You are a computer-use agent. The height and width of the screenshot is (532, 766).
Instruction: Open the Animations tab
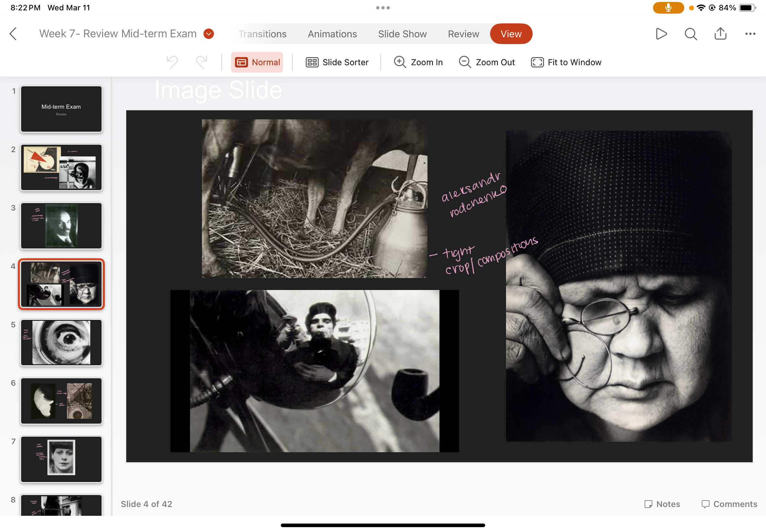(x=332, y=34)
